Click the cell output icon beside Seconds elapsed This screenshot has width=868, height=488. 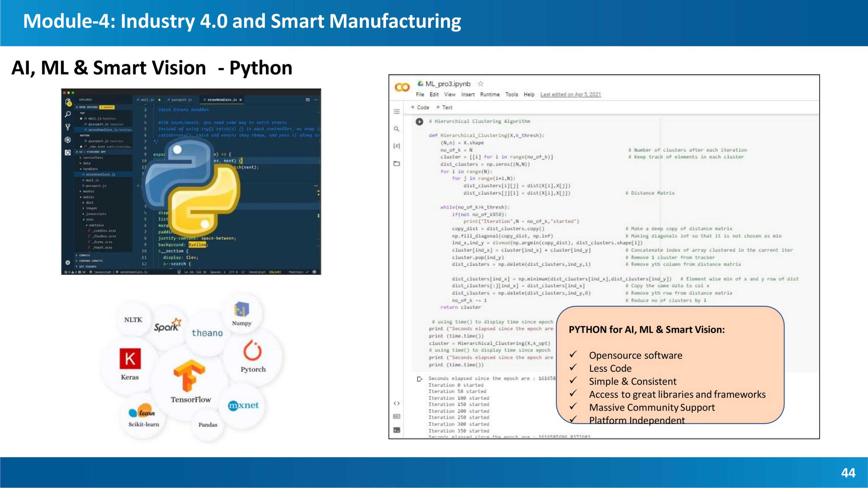tap(420, 379)
